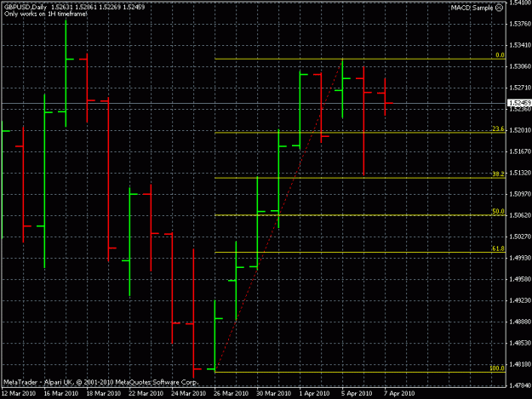Click the current price tag 1.52459

(519, 103)
